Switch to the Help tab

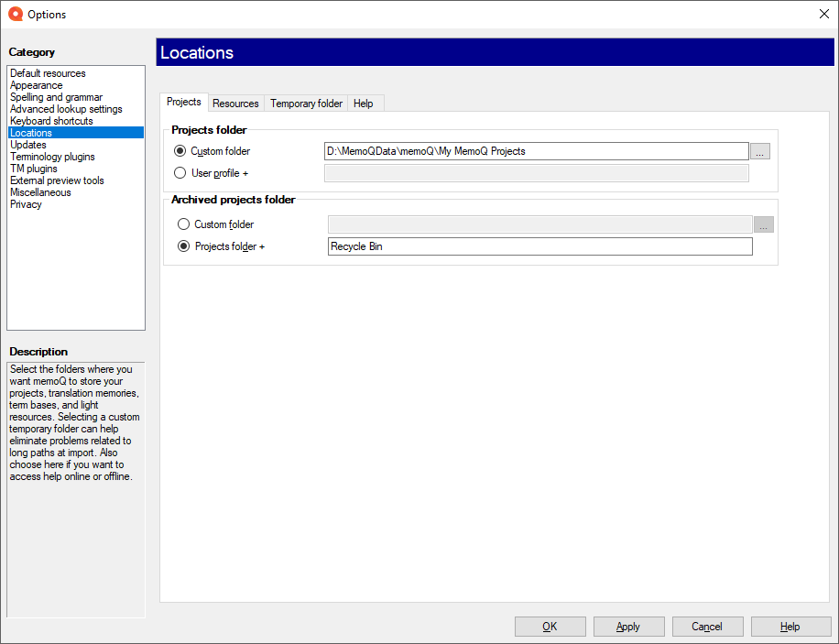coord(364,104)
